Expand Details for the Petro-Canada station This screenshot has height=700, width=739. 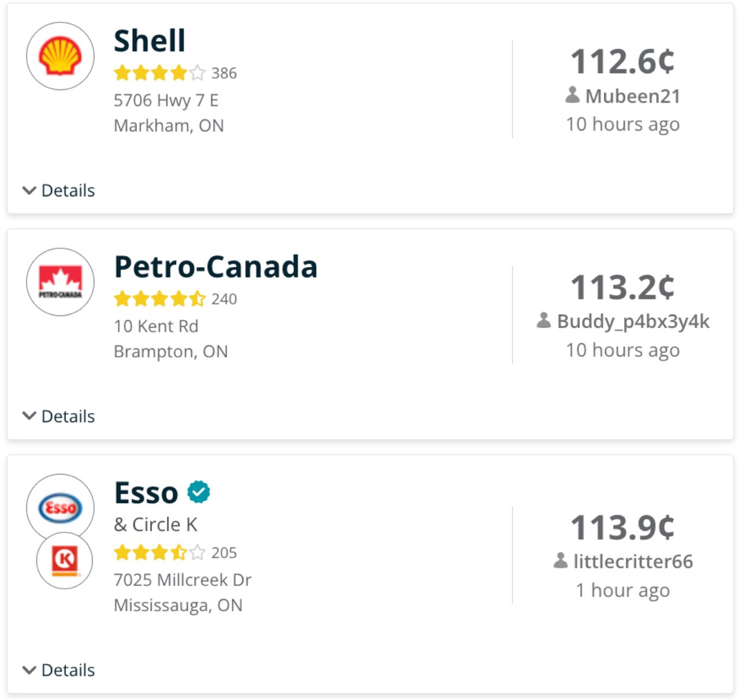coord(58,415)
